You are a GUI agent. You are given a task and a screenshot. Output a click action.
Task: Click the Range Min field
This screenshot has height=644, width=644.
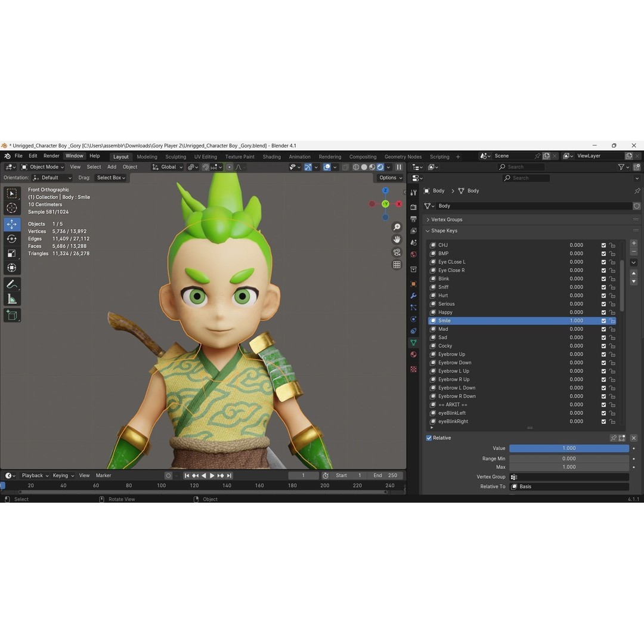coord(569,459)
